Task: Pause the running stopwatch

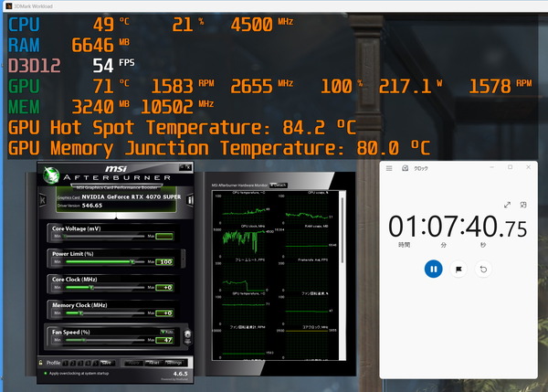Action: 433,270
